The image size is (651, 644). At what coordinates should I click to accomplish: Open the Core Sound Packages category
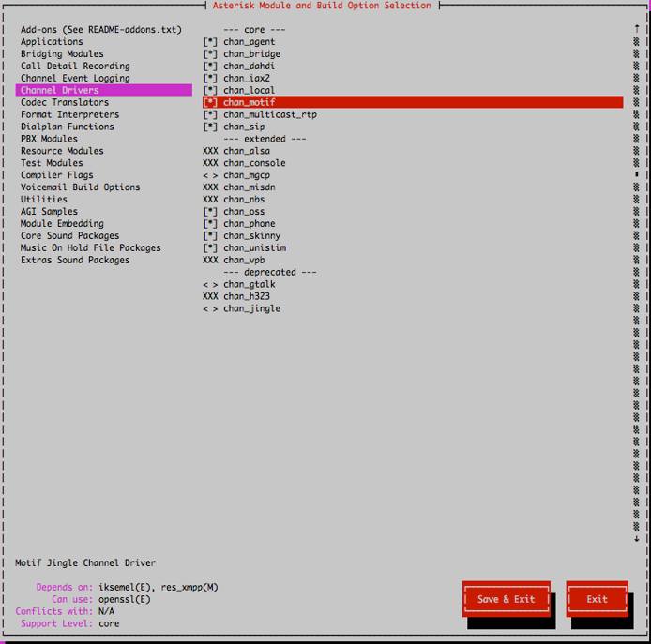(x=69, y=236)
